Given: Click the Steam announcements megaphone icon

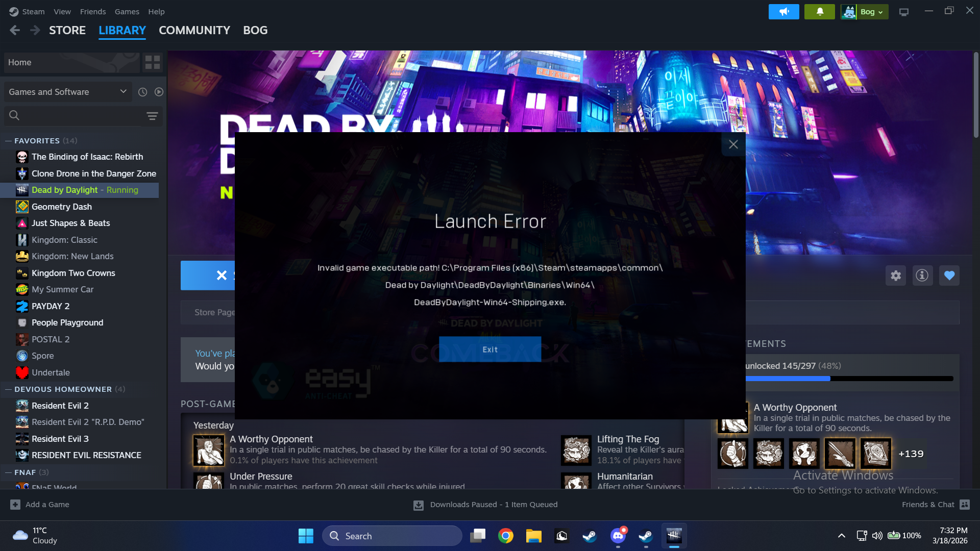Looking at the screenshot, I should (x=783, y=12).
